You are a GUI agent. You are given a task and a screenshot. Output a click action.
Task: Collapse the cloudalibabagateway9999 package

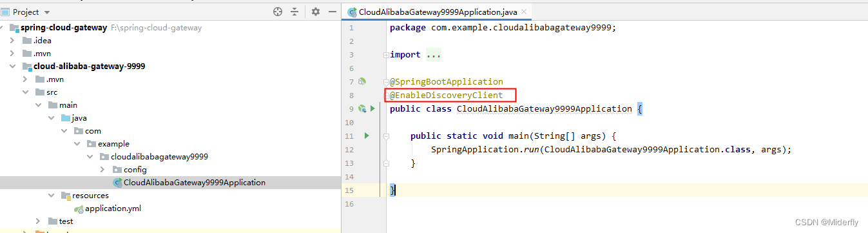click(90, 157)
